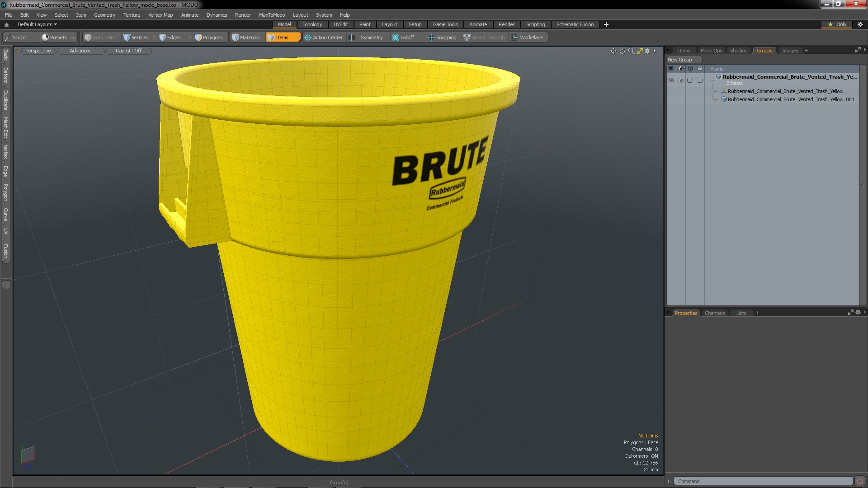
Task: Open WorkPlane options
Action: coord(528,38)
